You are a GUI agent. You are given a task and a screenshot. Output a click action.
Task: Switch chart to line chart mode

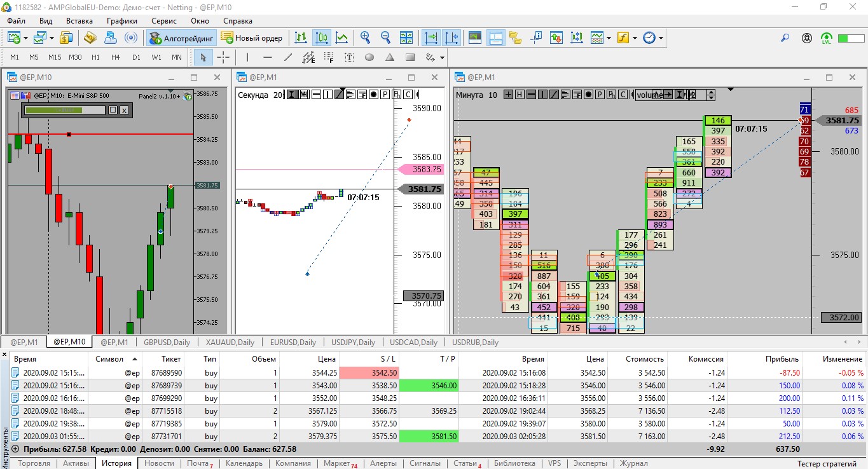pos(342,37)
